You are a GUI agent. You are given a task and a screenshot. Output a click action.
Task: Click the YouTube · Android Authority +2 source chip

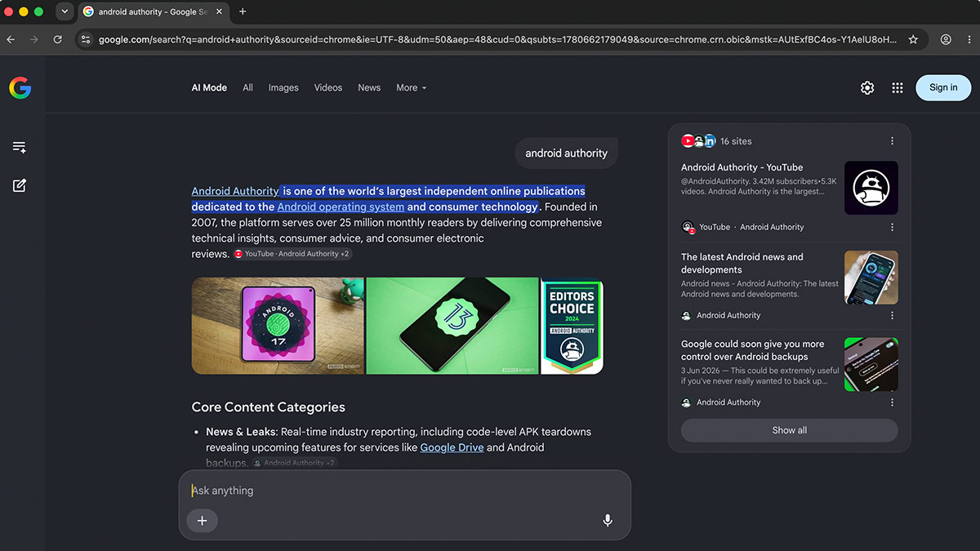tap(292, 254)
